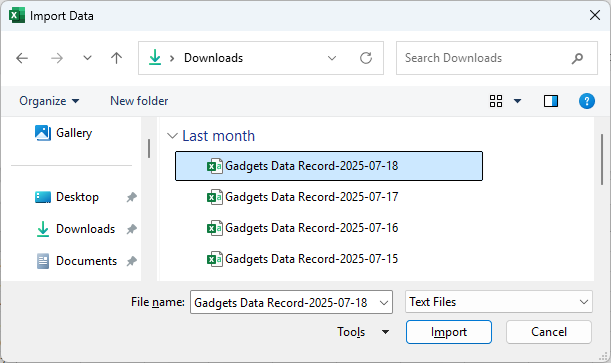Viewport: 611px width, 363px height.
Task: Open the Tools menu
Action: pyautogui.click(x=362, y=332)
